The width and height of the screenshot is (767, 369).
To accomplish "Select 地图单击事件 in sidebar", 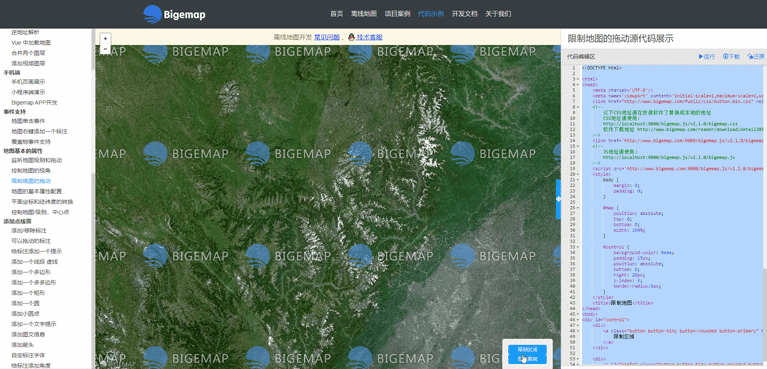I will [x=28, y=121].
